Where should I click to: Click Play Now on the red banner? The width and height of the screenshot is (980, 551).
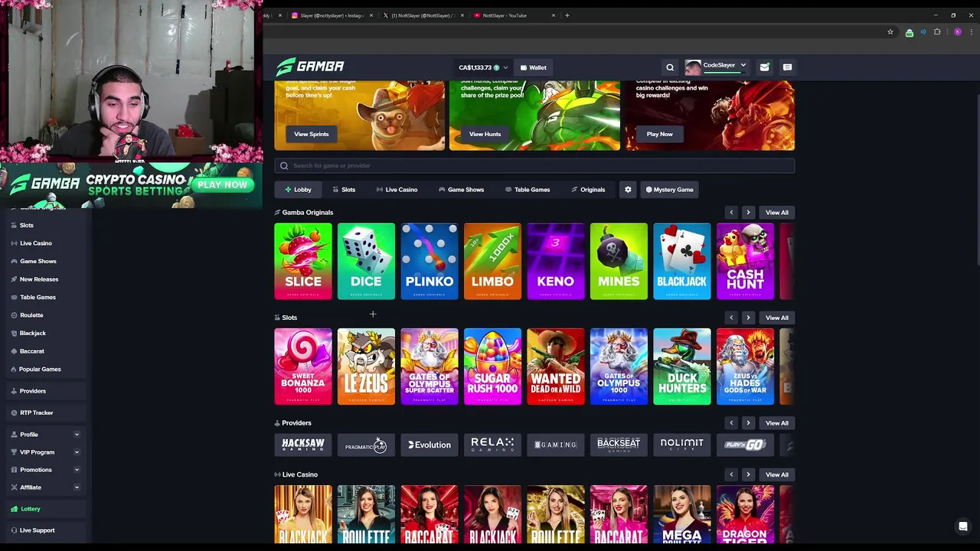tap(659, 134)
